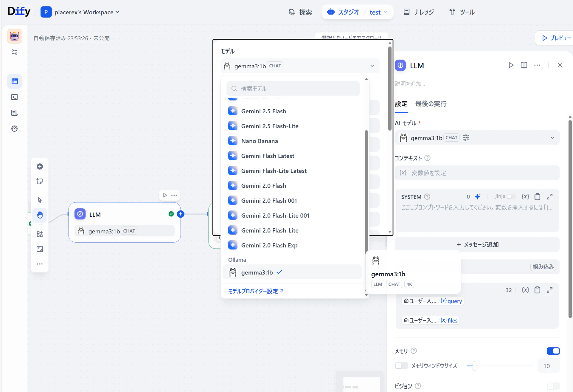The width and height of the screenshot is (573, 392).
Task: Open the orchestrate view icon in sidebar
Action: [x=15, y=81]
